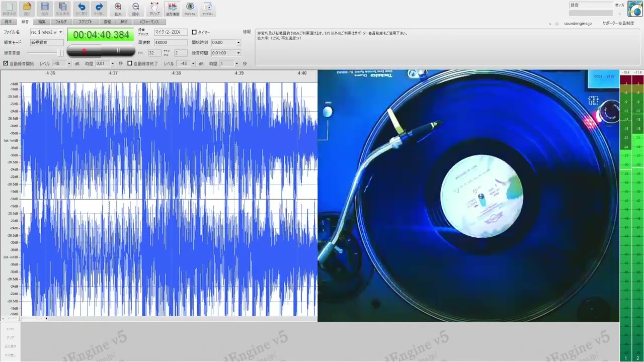
Task: Open the サポーター会員制度 link
Action: [618, 24]
